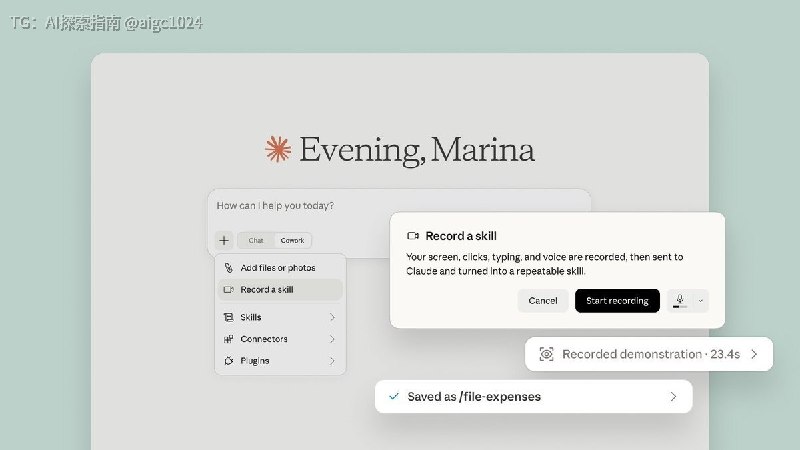Open the microphone options dropdown arrow
This screenshot has width=800, height=450.
(x=701, y=301)
